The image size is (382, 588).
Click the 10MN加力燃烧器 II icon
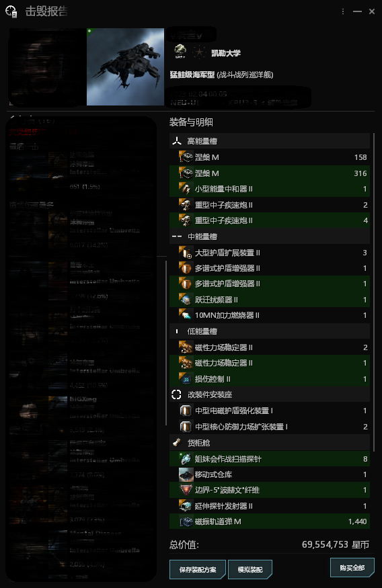point(186,315)
